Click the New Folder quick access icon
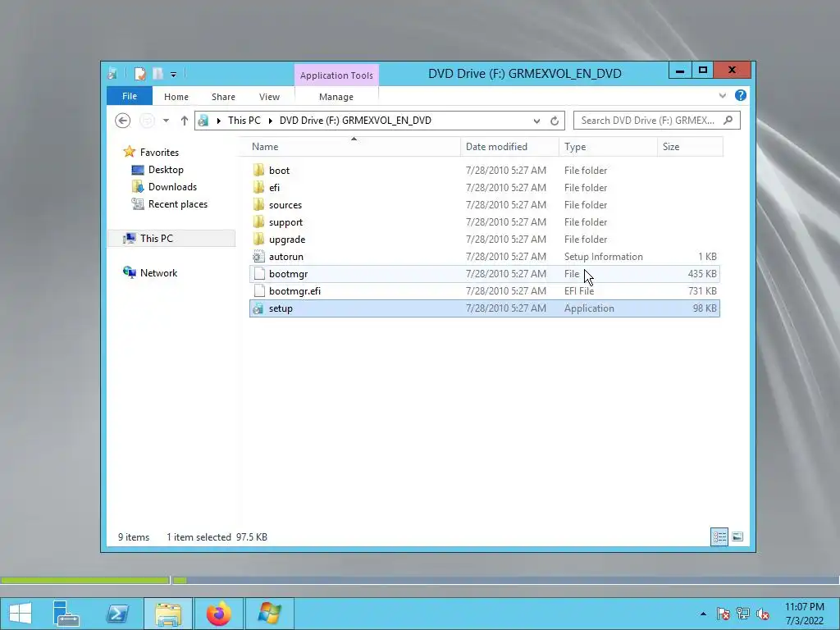840x630 pixels. pyautogui.click(x=157, y=73)
